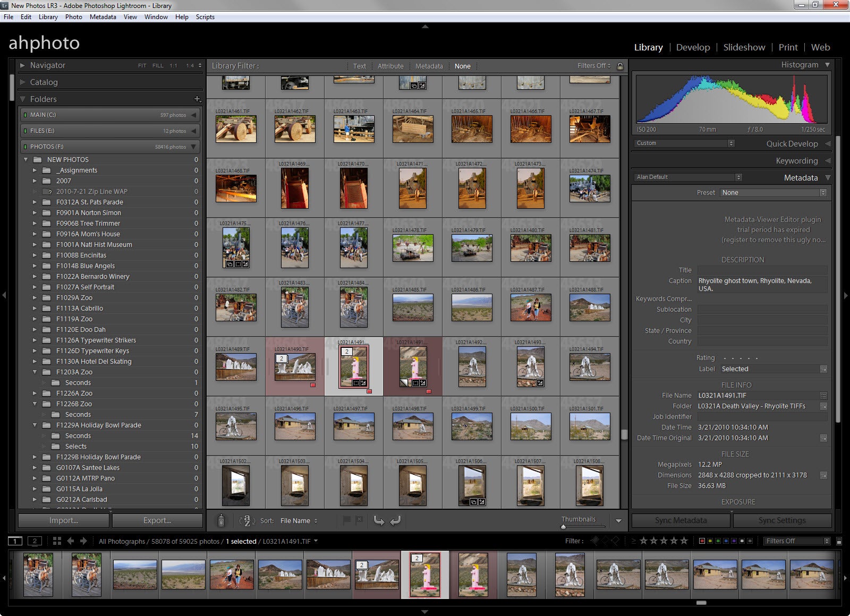Click the Sync Metadata button
The image size is (850, 616).
tap(681, 520)
